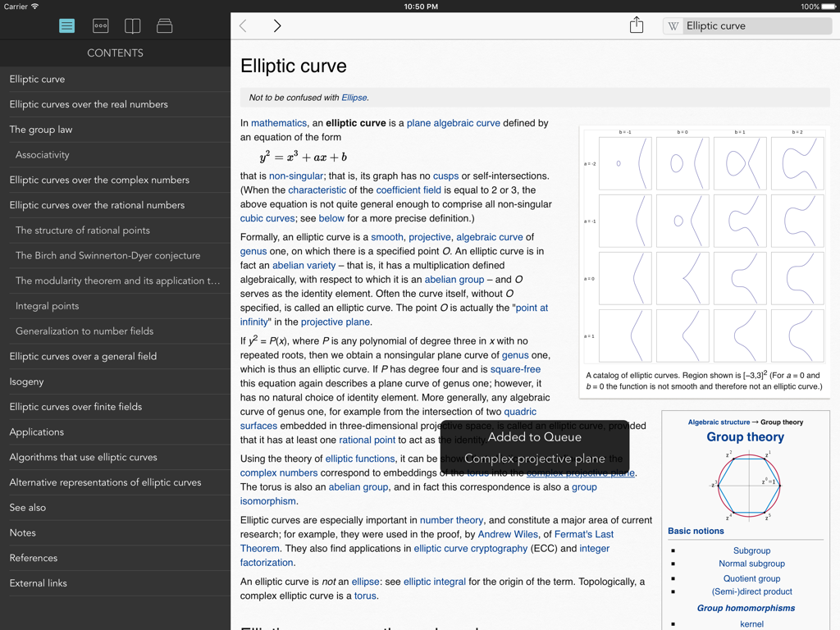
Task: Open the book reading view icon
Action: click(x=132, y=25)
